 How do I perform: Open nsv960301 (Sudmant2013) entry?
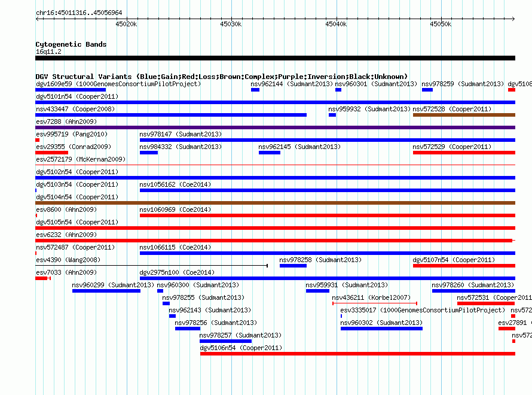point(376,84)
